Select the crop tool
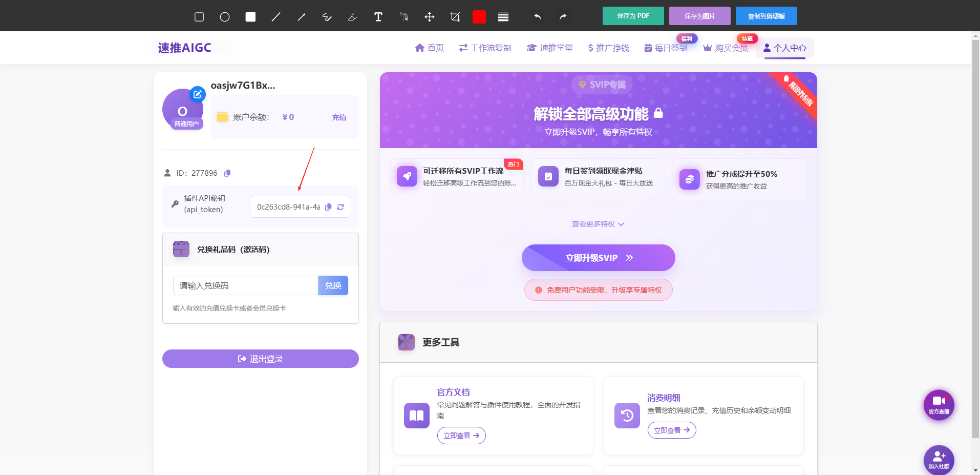This screenshot has height=475, width=980. [x=455, y=17]
